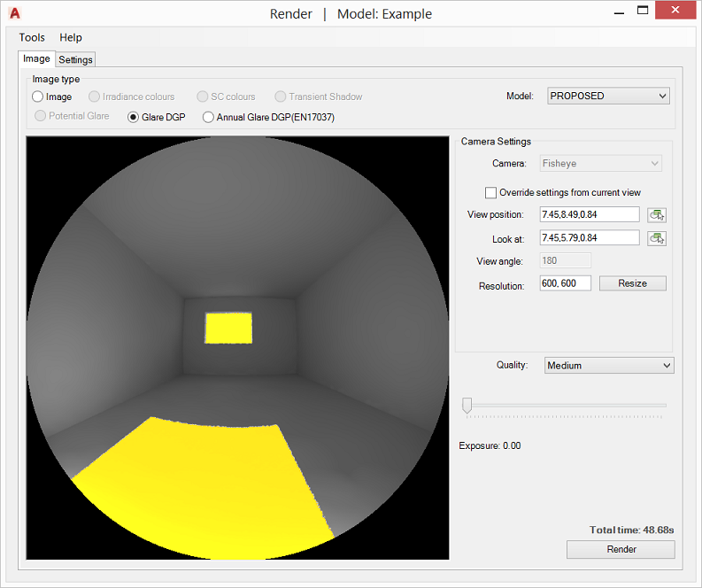Pick look-at point from model icon
The height and width of the screenshot is (588, 702).
click(656, 238)
